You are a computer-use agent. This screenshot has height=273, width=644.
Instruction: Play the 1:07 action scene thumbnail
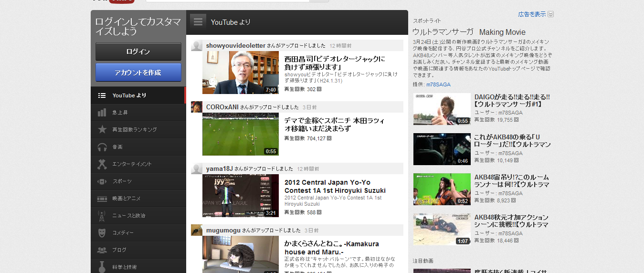[442, 229]
